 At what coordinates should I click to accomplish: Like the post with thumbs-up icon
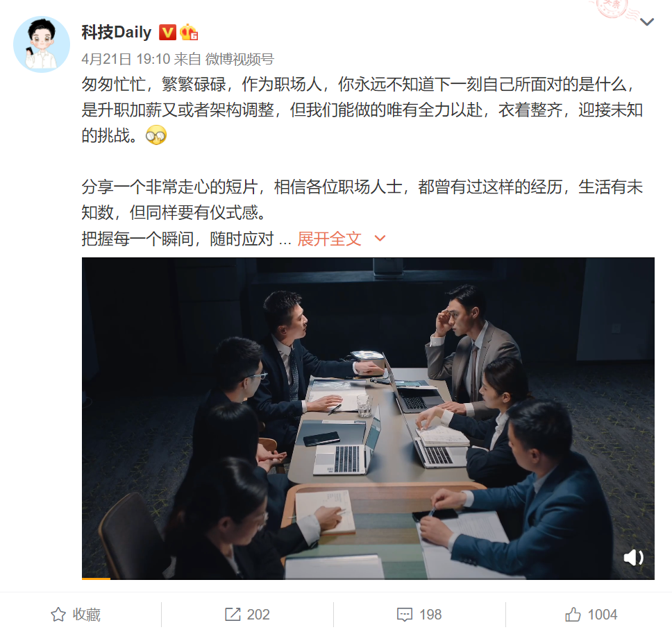pos(573,615)
